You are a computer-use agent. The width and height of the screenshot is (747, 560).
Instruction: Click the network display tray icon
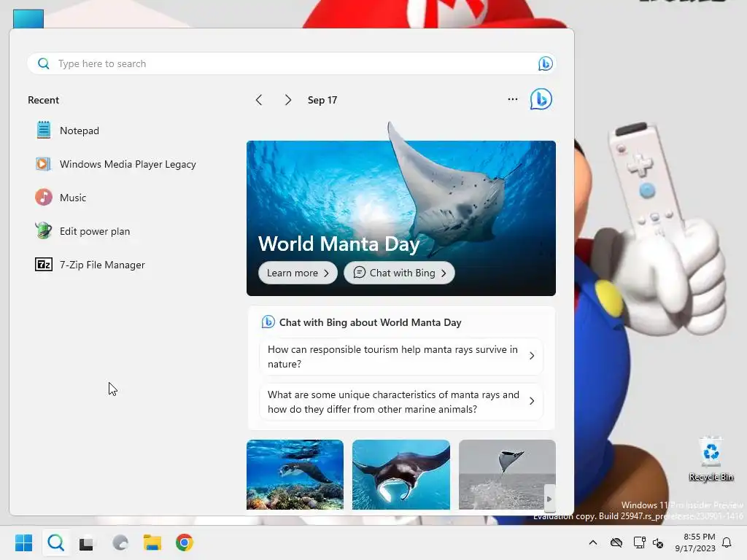pyautogui.click(x=639, y=542)
